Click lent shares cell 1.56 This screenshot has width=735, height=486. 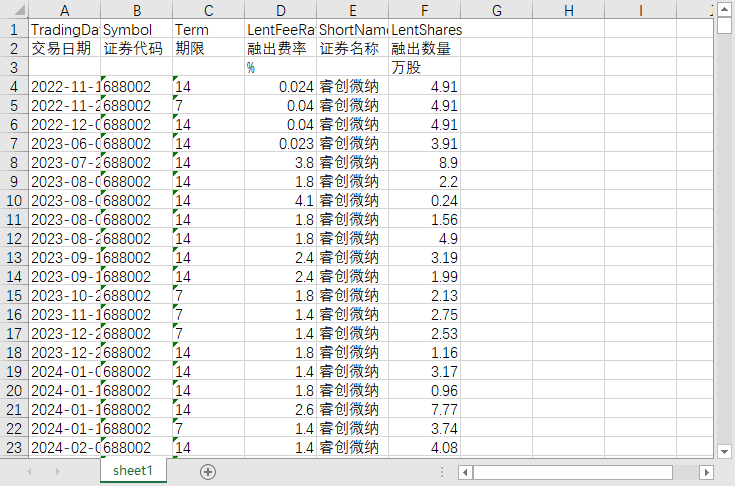425,219
